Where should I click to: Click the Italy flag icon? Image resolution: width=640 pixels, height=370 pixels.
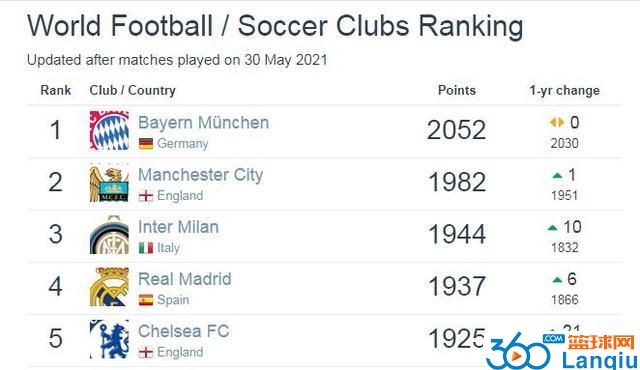(x=146, y=248)
